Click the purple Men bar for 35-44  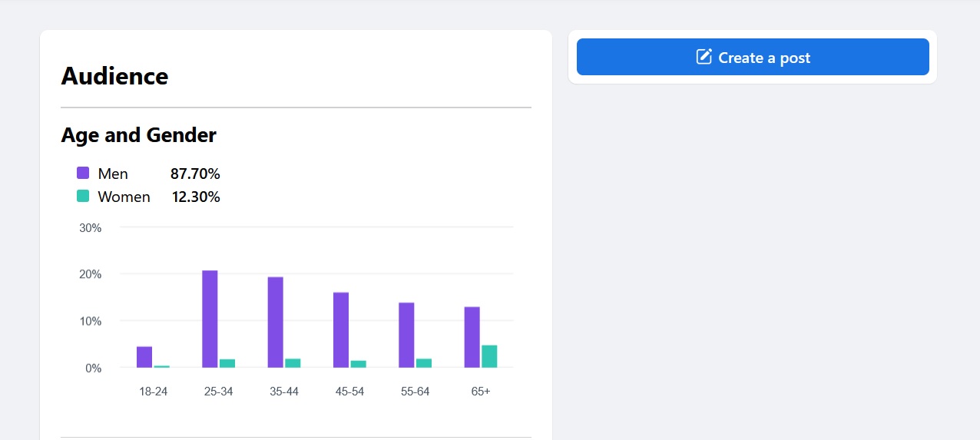(275, 322)
